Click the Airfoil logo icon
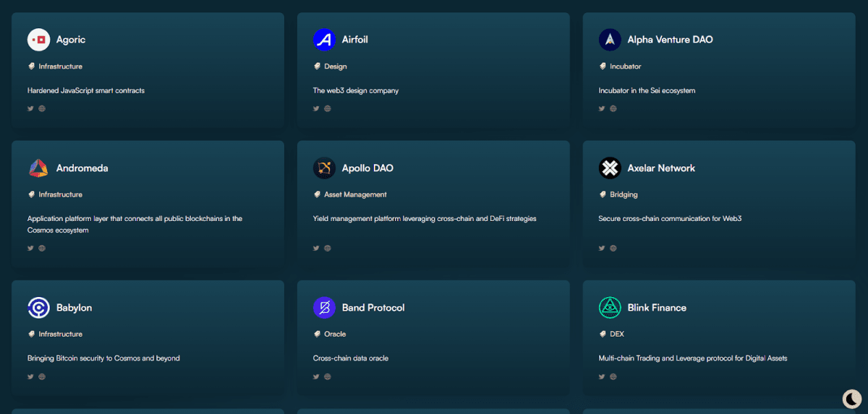Image resolution: width=868 pixels, height=414 pixels. point(324,40)
